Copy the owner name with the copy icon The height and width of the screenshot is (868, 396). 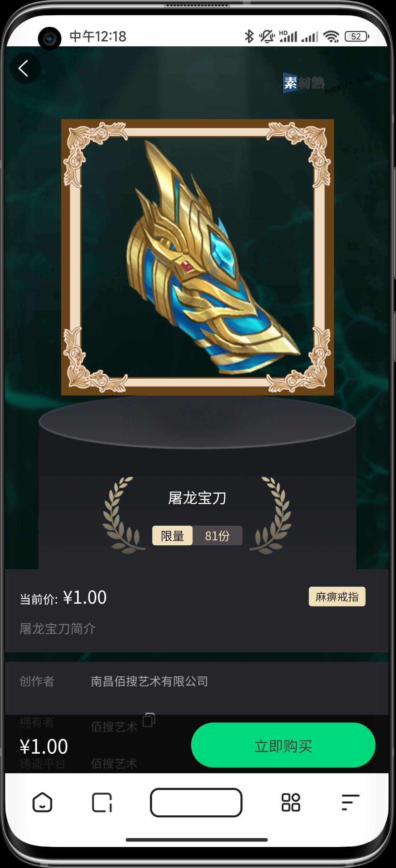149,720
